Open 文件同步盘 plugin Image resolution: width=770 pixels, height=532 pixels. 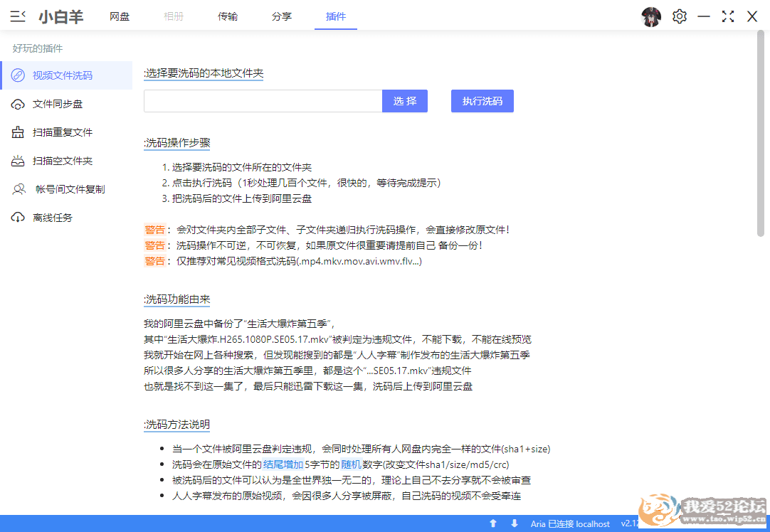point(68,104)
